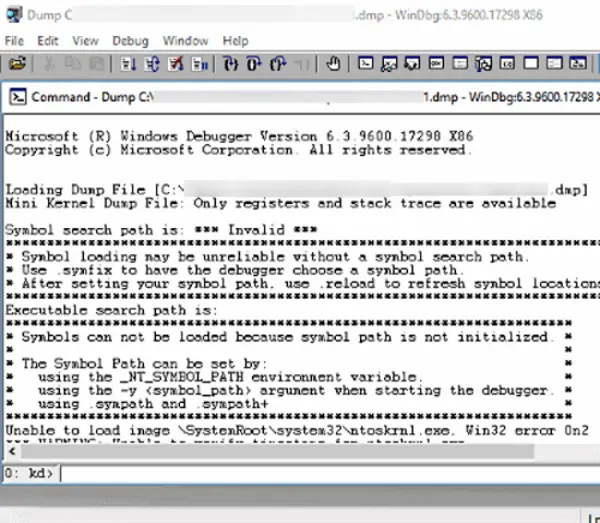Click the 'Microsoft (R) Windows Debugger Version' line
This screenshot has height=523, width=600.
[239, 136]
